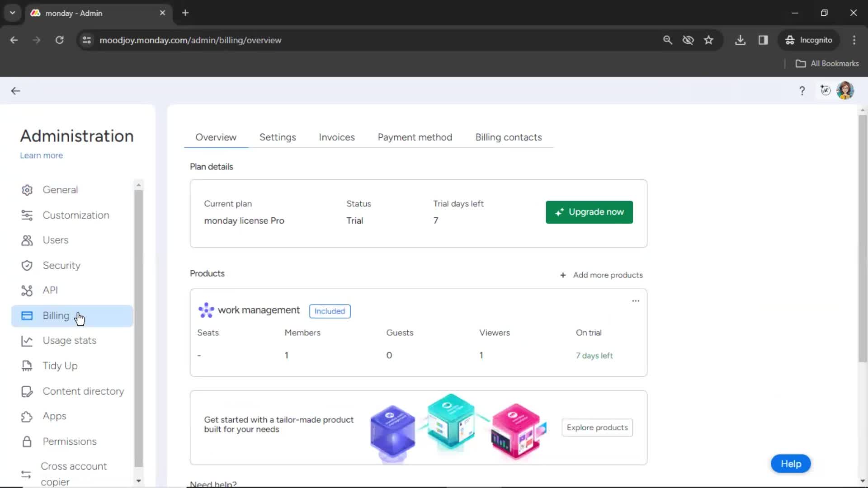Select Security in the admin sidebar
Screen dimensions: 868x488
tap(72, 266)
